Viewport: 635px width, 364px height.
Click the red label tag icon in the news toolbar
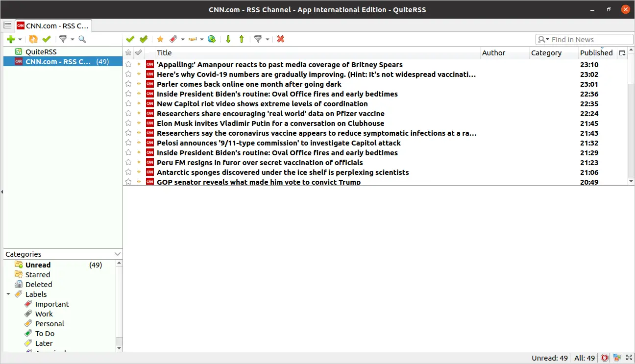point(173,39)
